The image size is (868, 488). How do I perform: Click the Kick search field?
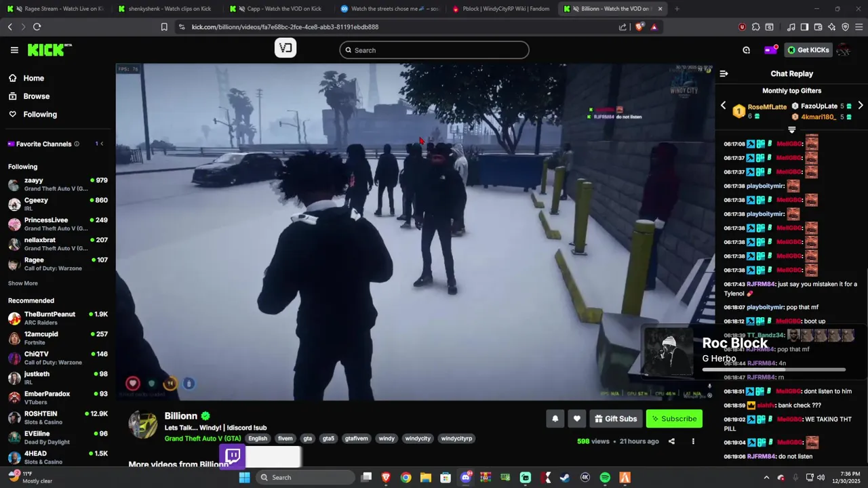[x=434, y=50]
